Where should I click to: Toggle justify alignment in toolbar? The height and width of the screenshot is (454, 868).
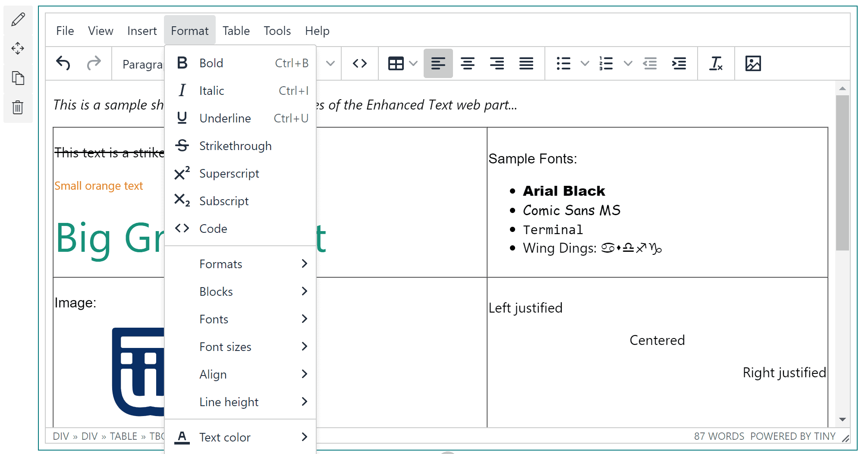(526, 63)
